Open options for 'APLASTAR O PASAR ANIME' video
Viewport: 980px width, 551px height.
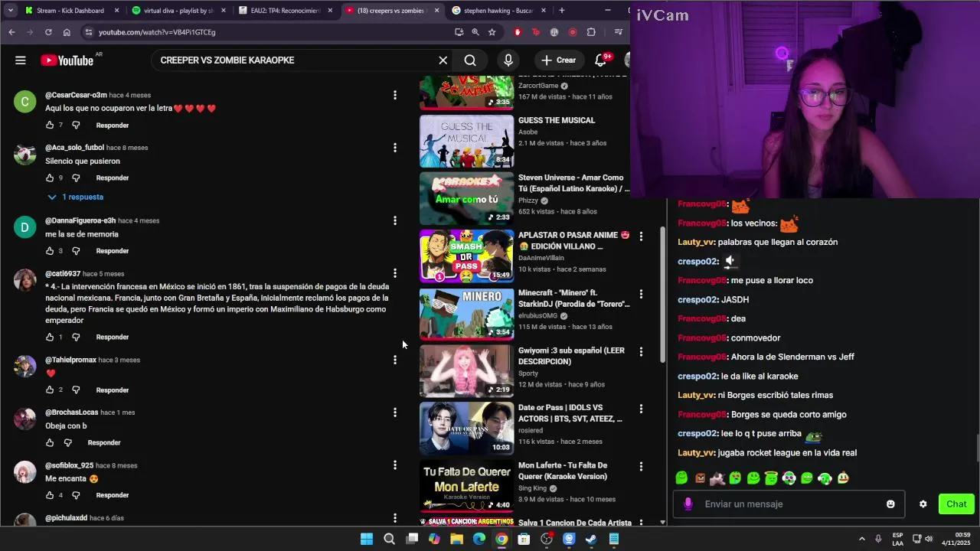[641, 236]
